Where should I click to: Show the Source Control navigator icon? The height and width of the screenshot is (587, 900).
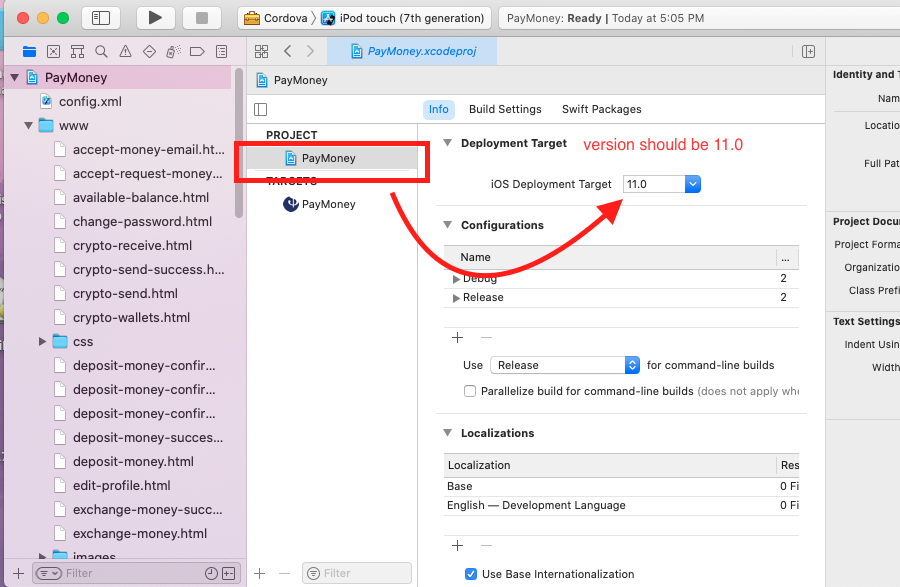pos(53,52)
